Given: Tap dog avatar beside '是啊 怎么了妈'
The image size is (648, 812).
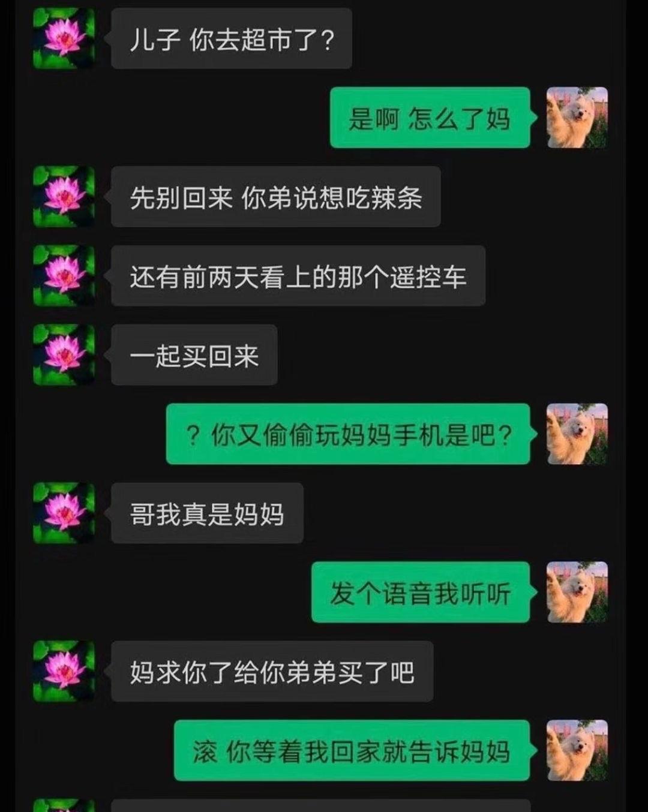Looking at the screenshot, I should (577, 118).
